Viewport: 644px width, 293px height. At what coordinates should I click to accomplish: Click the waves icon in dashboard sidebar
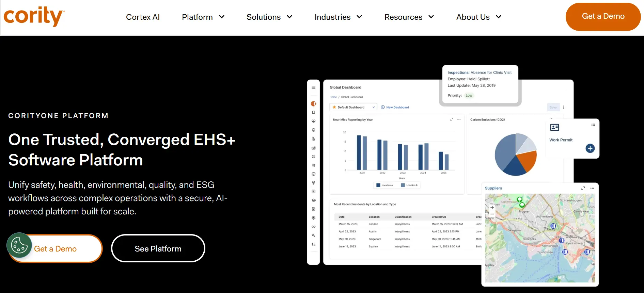coord(314,165)
